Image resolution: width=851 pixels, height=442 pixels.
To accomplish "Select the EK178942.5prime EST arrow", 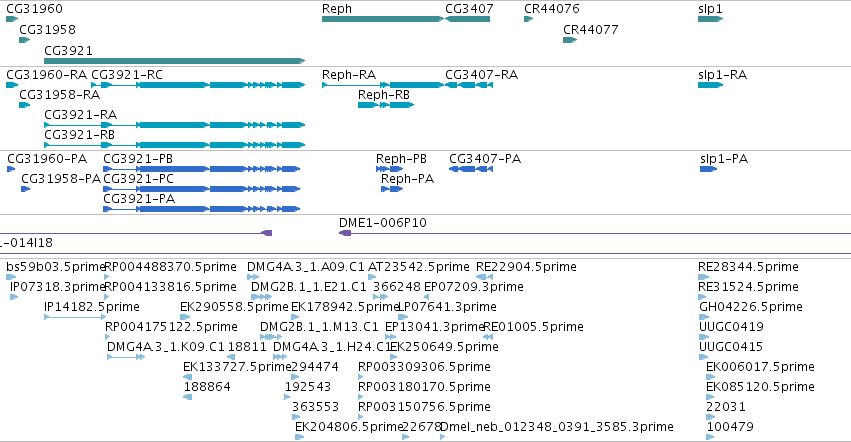I will [x=295, y=317].
